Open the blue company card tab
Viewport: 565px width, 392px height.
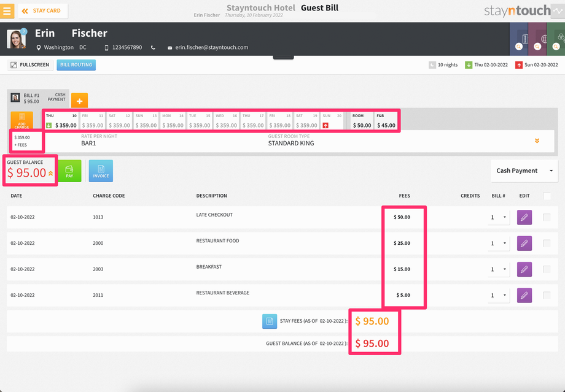click(x=519, y=39)
